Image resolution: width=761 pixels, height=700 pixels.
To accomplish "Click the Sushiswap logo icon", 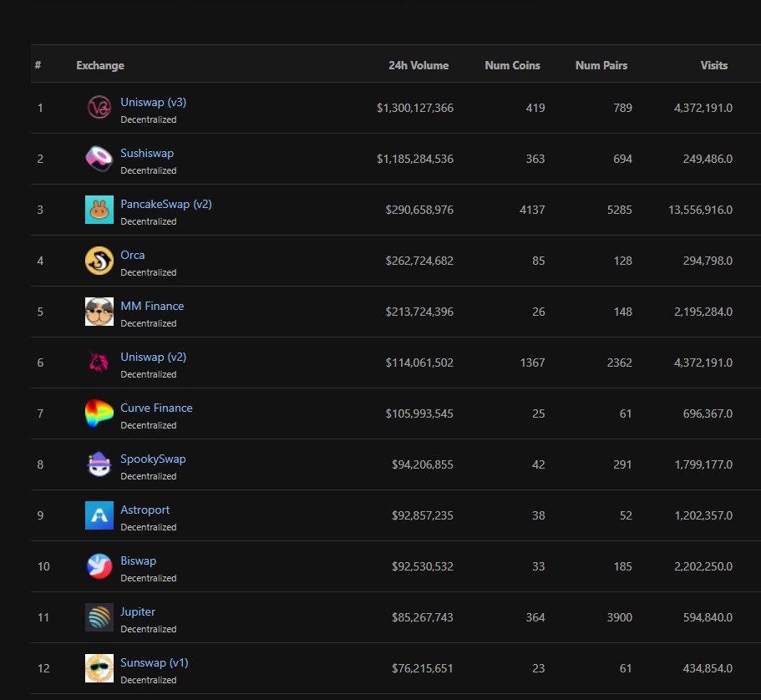I will click(x=99, y=158).
